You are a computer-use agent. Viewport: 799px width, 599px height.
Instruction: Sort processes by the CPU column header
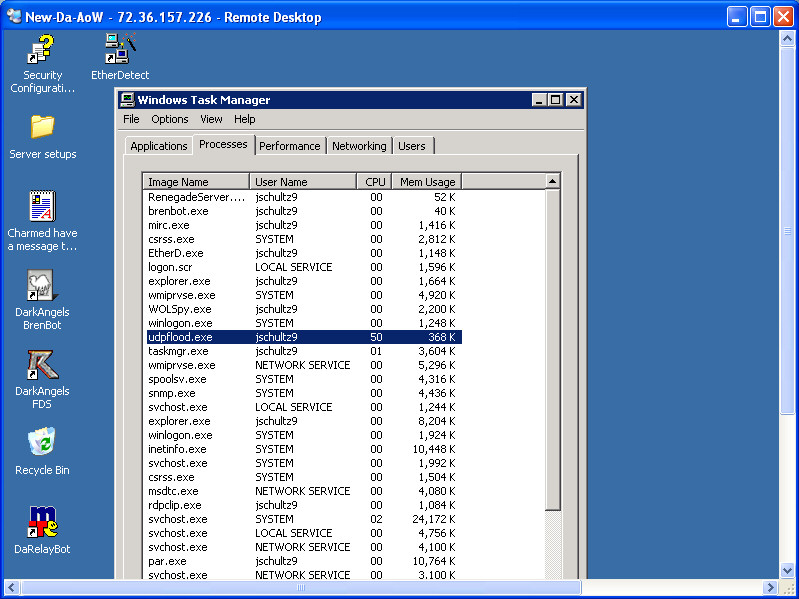(375, 182)
